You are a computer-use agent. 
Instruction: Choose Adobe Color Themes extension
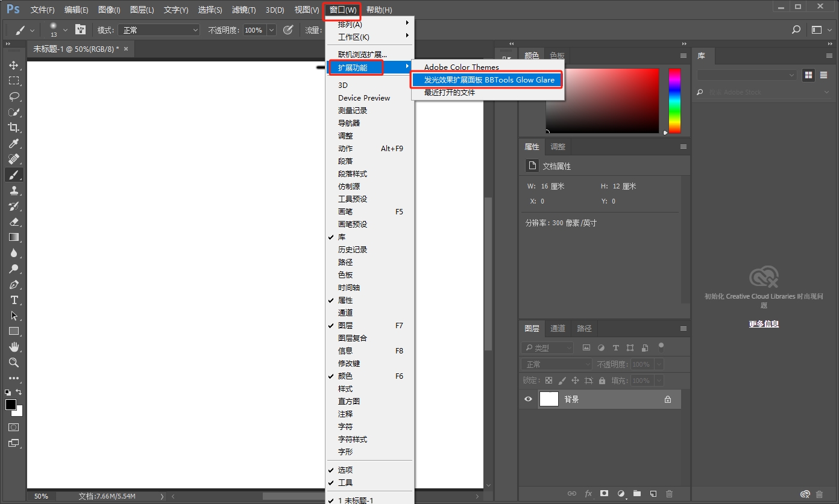tap(461, 67)
